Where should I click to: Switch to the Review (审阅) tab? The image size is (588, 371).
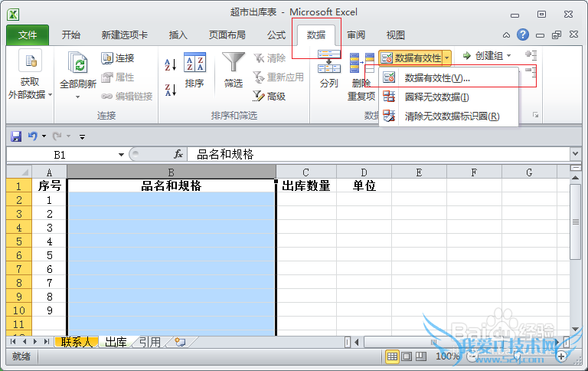pyautogui.click(x=356, y=35)
